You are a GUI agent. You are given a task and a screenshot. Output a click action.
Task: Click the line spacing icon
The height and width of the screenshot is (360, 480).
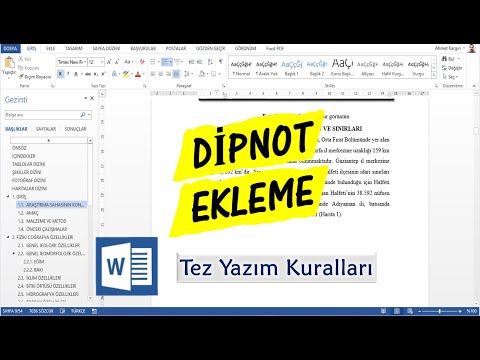point(187,74)
